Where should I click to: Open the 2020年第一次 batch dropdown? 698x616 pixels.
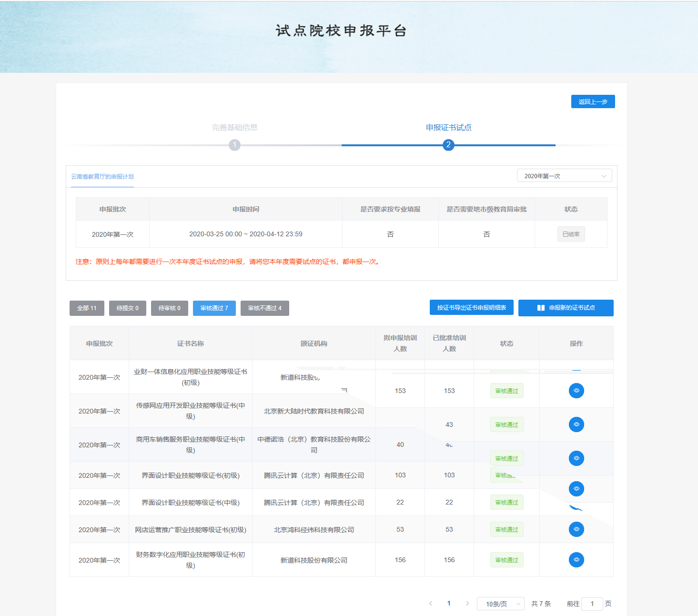point(564,176)
